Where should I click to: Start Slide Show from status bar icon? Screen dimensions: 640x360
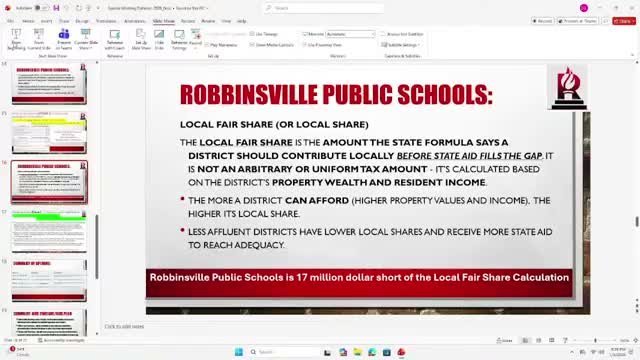pyautogui.click(x=565, y=340)
